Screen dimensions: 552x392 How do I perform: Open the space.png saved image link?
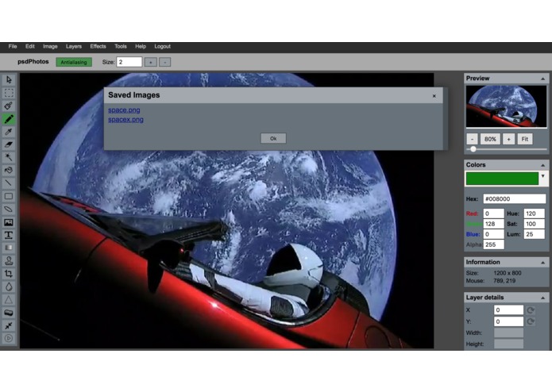[x=124, y=110]
